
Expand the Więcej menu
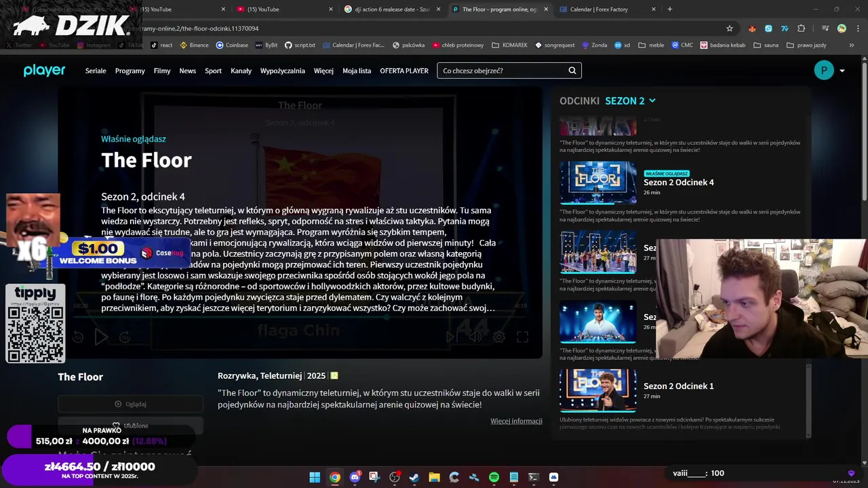[x=323, y=70]
